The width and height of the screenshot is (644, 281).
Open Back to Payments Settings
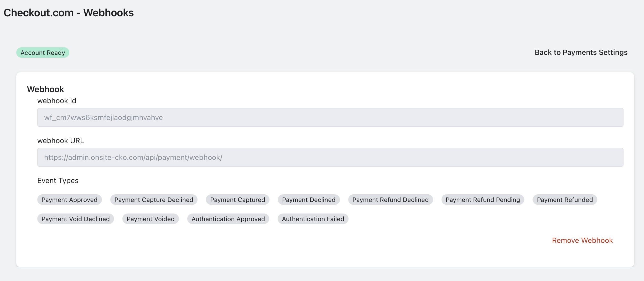click(x=581, y=52)
